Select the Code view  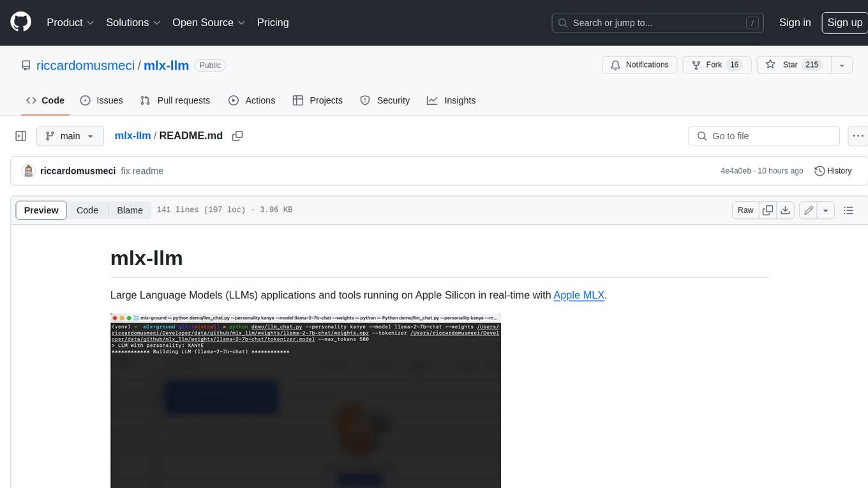point(87,210)
